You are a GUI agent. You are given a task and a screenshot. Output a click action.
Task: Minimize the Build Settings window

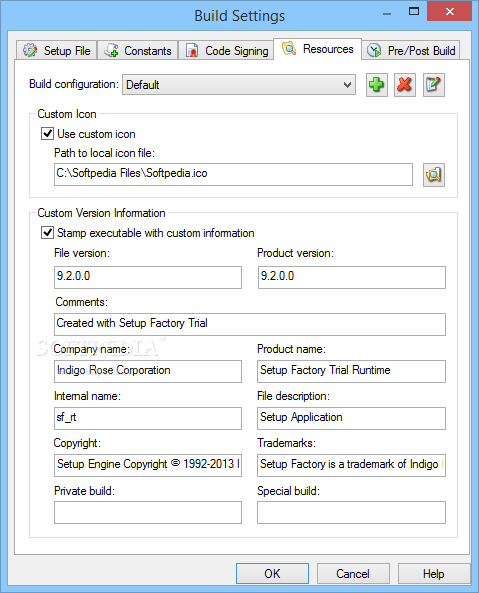[387, 13]
